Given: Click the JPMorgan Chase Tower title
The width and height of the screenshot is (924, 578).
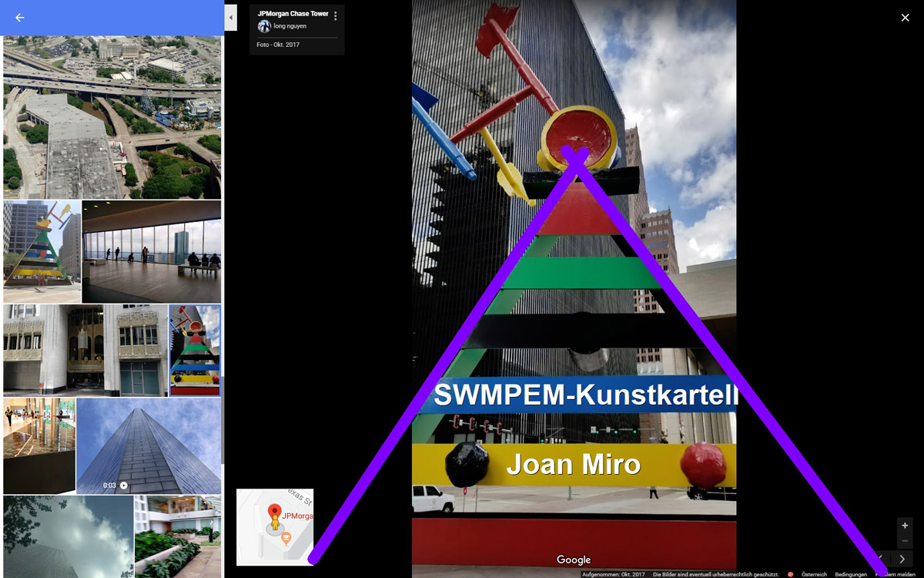Looking at the screenshot, I should coord(293,14).
